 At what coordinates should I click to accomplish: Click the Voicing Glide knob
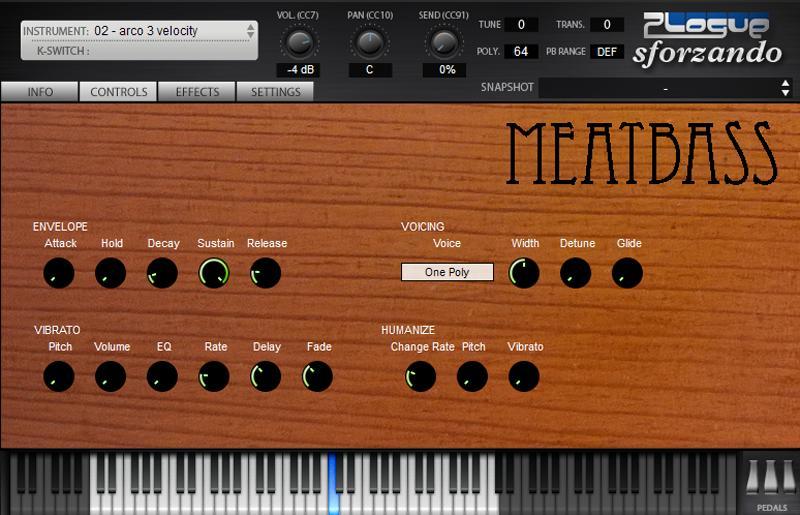pyautogui.click(x=627, y=273)
